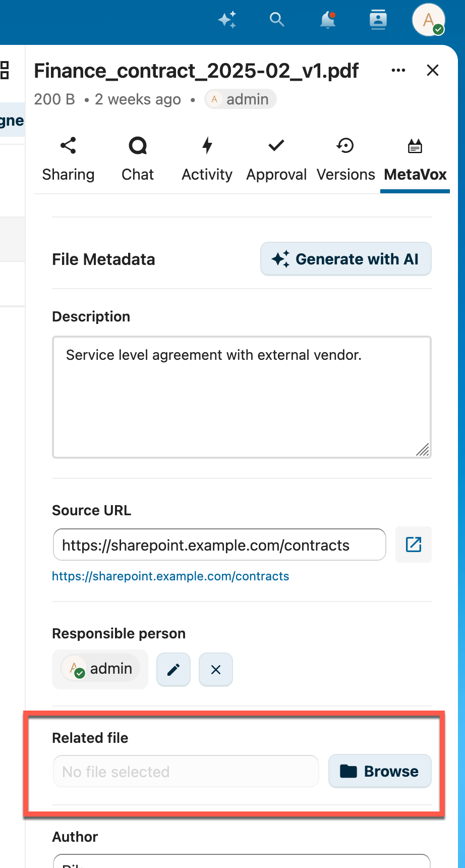This screenshot has width=465, height=868.
Task: Edit the Responsible person with pencil icon
Action: (173, 670)
